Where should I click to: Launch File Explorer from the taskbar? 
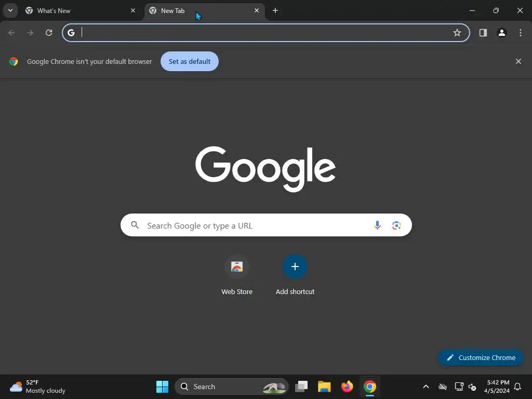coord(324,387)
